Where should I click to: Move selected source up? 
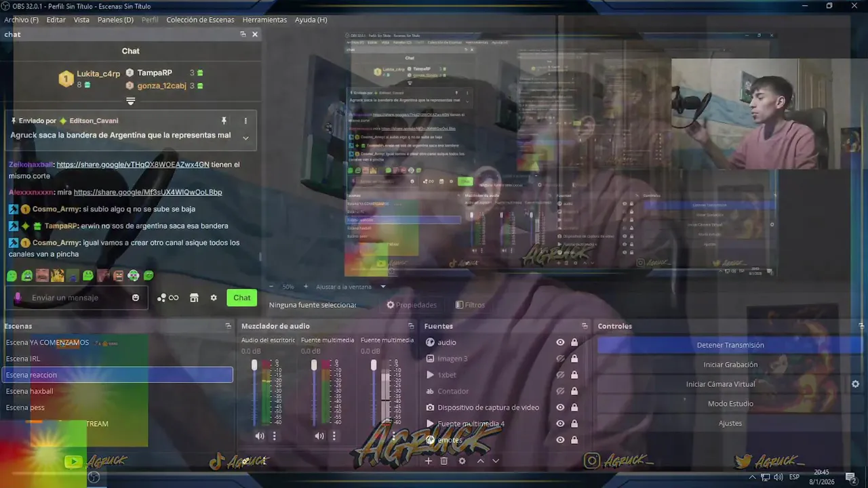[x=480, y=461]
